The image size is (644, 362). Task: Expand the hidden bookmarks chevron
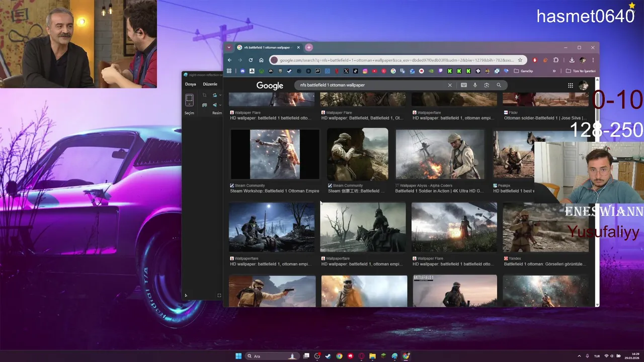[554, 71]
